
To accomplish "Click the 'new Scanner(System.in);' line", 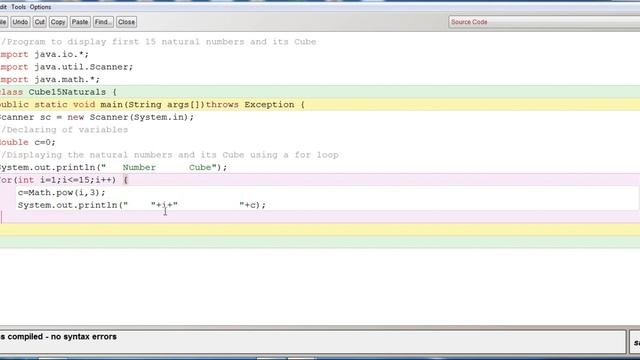I will click(x=131, y=118).
